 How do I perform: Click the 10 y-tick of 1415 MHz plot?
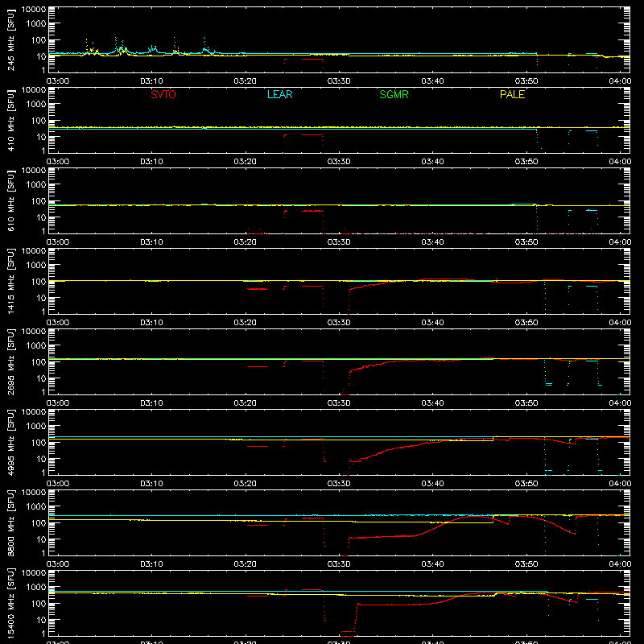[x=41, y=298]
